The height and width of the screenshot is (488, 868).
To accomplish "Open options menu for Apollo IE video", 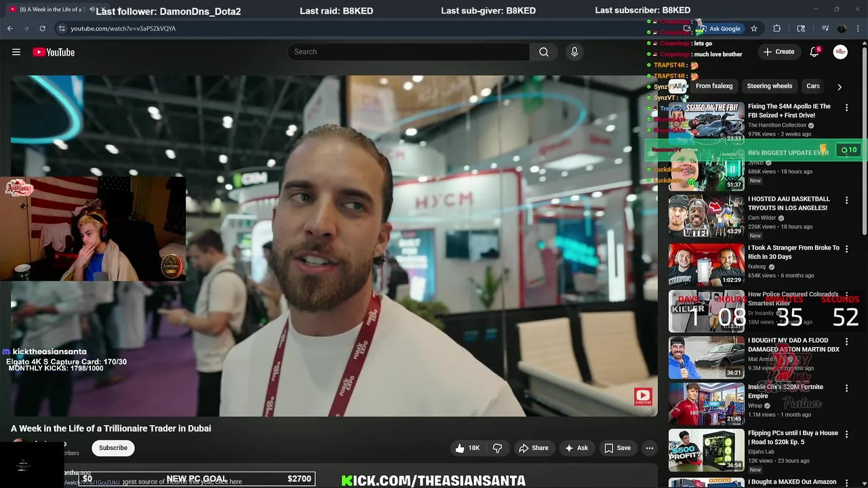I will coord(846,108).
